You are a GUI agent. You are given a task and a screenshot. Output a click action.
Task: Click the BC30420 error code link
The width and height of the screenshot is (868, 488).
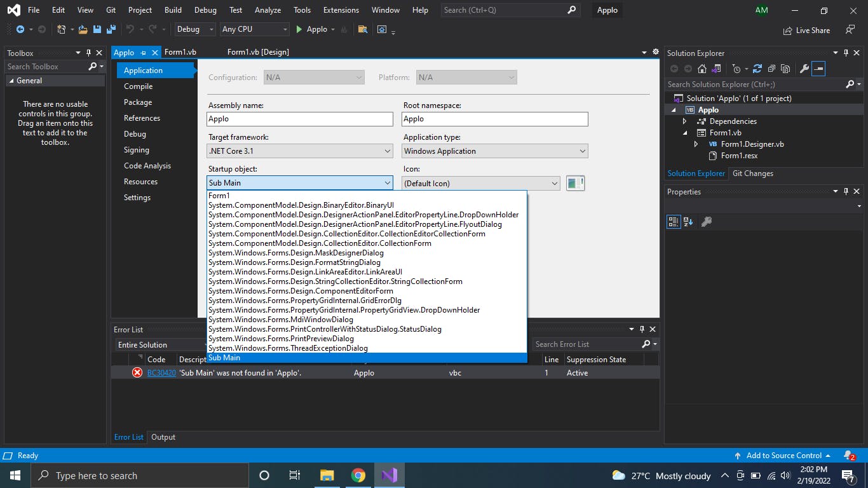pyautogui.click(x=161, y=373)
